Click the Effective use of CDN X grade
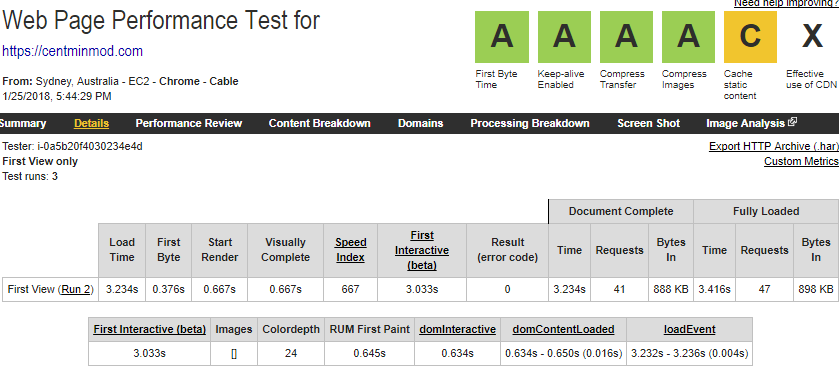Image resolution: width=839 pixels, height=368 pixels. click(x=812, y=37)
